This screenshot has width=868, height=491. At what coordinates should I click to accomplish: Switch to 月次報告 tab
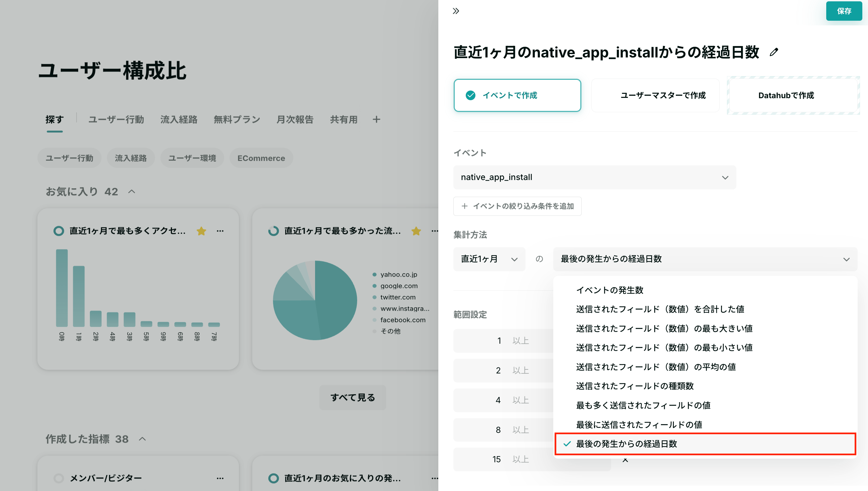pyautogui.click(x=295, y=119)
